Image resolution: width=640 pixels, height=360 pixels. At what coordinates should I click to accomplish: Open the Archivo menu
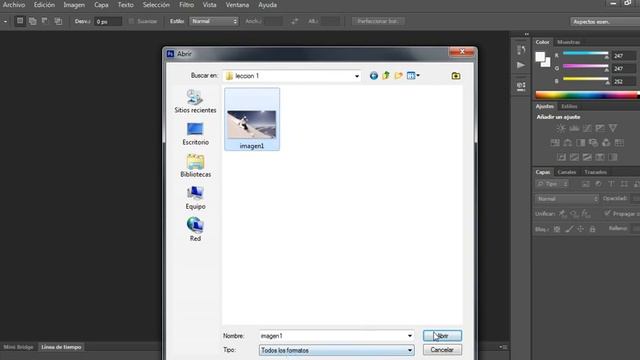click(x=14, y=5)
